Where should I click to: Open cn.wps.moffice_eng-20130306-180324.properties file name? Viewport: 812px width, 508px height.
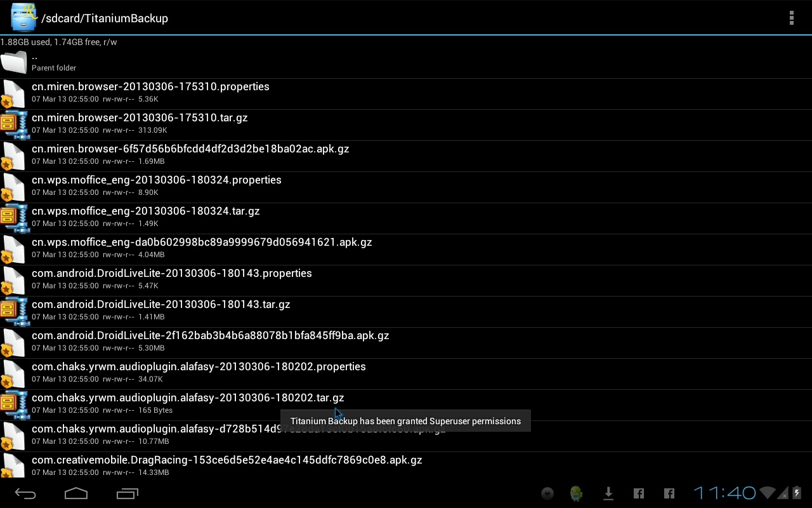click(157, 180)
